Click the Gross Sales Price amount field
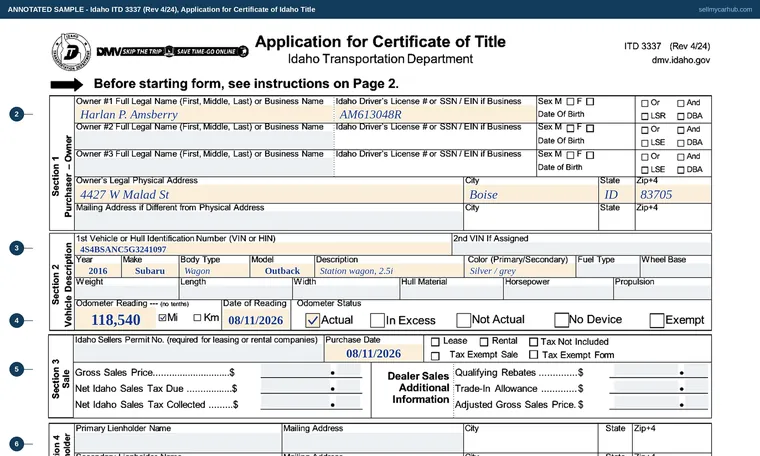This screenshot has width=760, height=456. pos(311,371)
